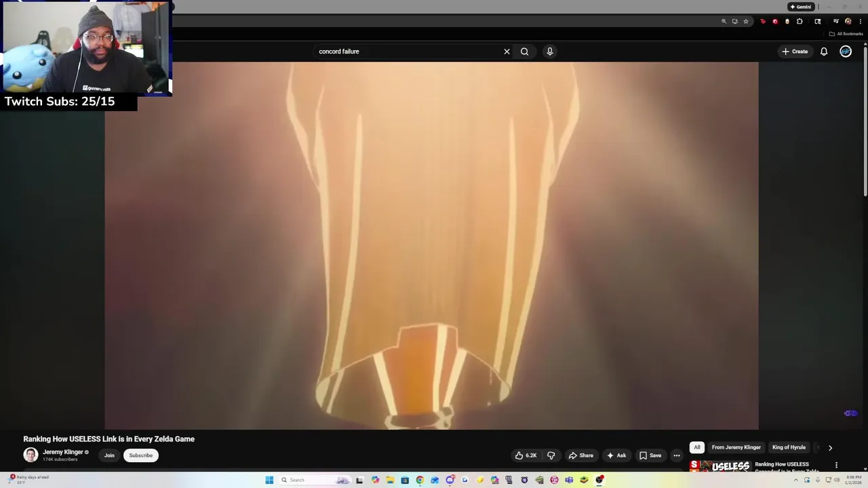Screen dimensions: 868x488
Task: Open the weather widget 'Rainy days ahead'
Action: [x=28, y=479]
